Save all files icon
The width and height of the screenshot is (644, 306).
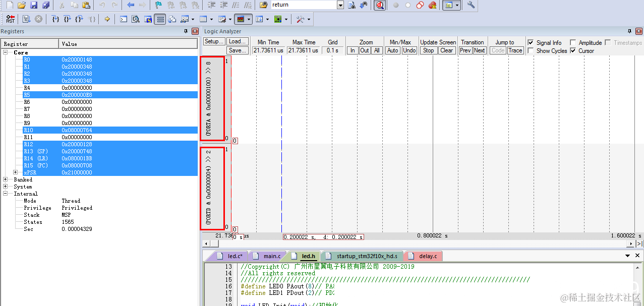[x=45, y=5]
